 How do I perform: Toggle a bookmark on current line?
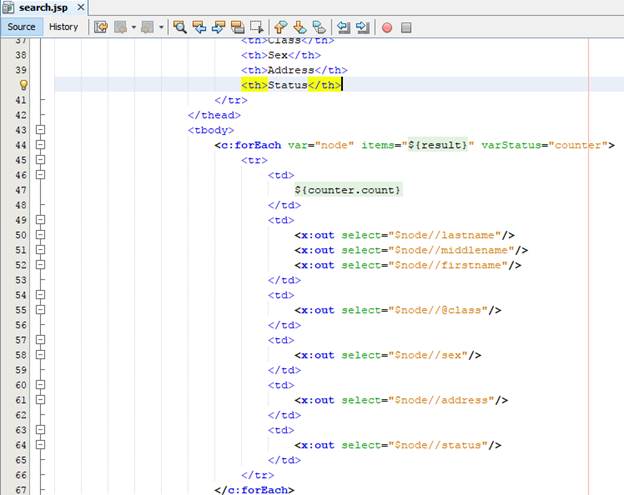tap(319, 27)
